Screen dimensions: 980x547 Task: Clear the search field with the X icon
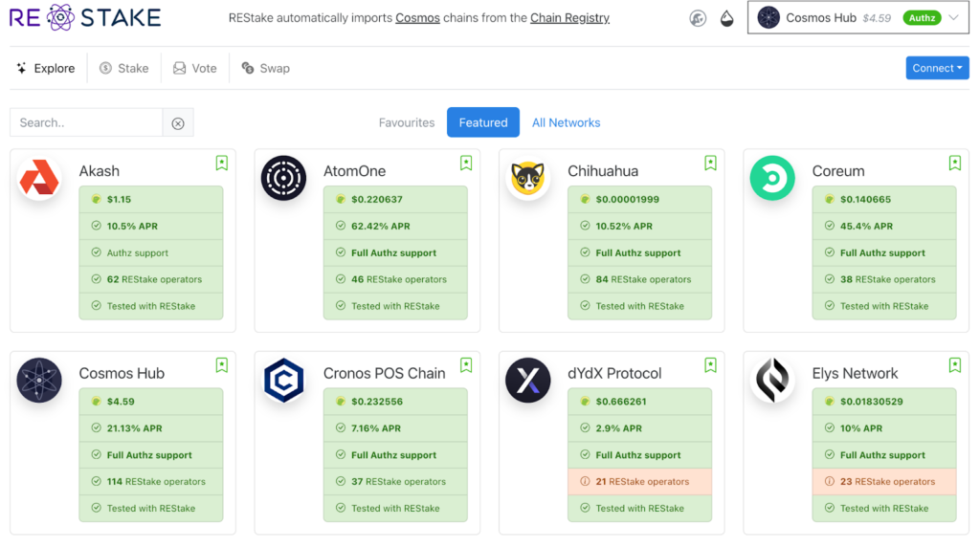coord(178,122)
